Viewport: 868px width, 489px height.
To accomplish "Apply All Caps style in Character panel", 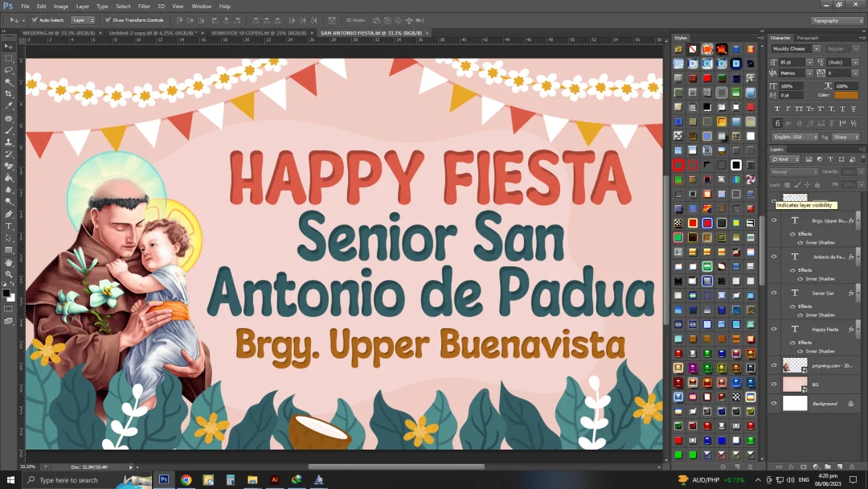I will click(x=799, y=109).
